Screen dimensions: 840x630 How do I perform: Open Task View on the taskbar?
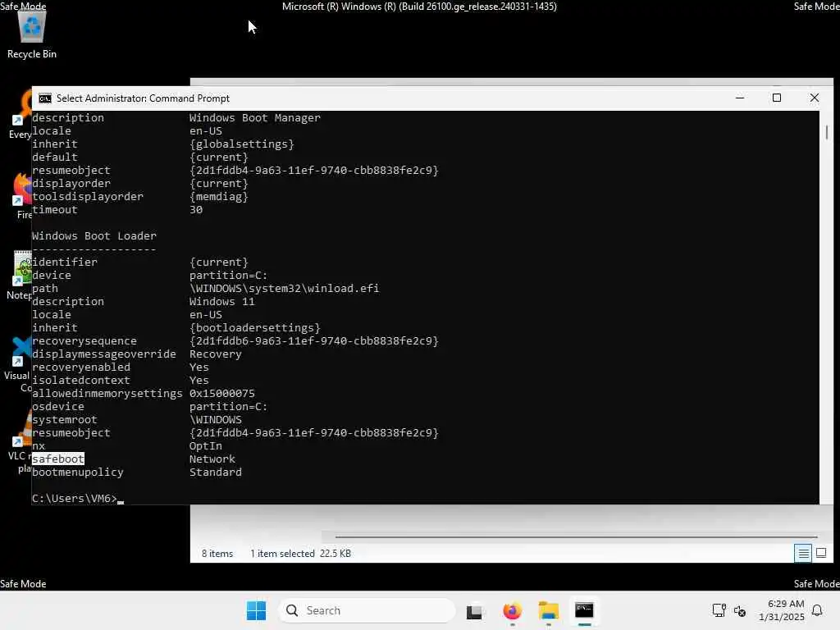point(474,610)
